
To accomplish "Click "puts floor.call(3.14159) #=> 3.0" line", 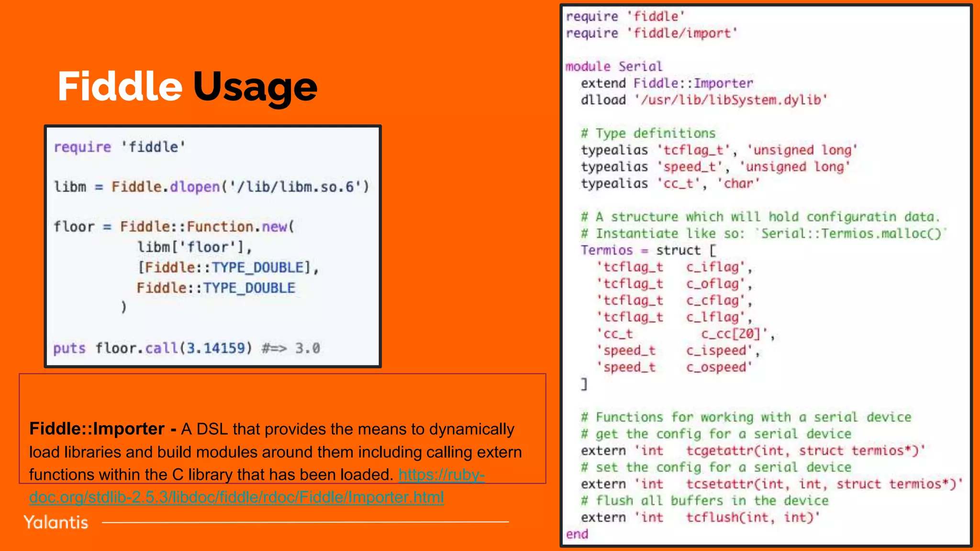I will 187,348.
